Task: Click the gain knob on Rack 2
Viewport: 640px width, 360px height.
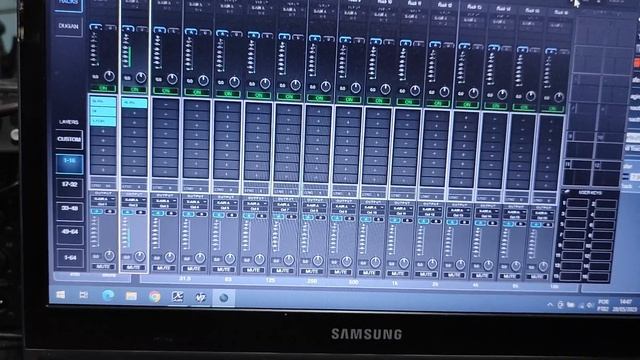Action: 140,77
